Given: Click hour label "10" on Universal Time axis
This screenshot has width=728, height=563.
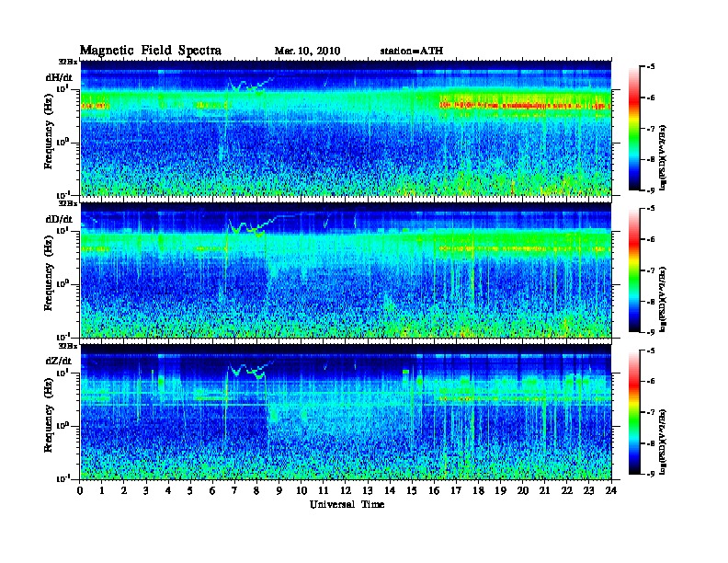Looking at the screenshot, I should [301, 490].
